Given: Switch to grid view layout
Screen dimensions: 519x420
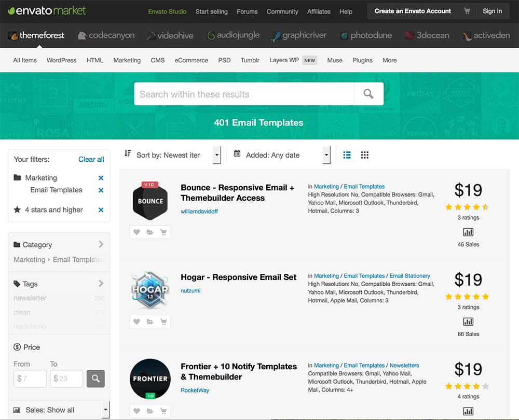Looking at the screenshot, I should (364, 155).
